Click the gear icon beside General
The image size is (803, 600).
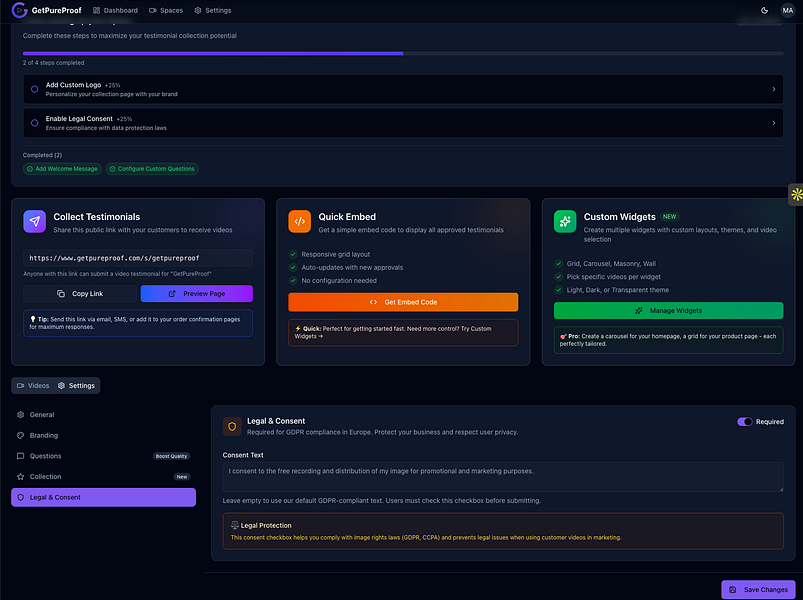(20, 415)
